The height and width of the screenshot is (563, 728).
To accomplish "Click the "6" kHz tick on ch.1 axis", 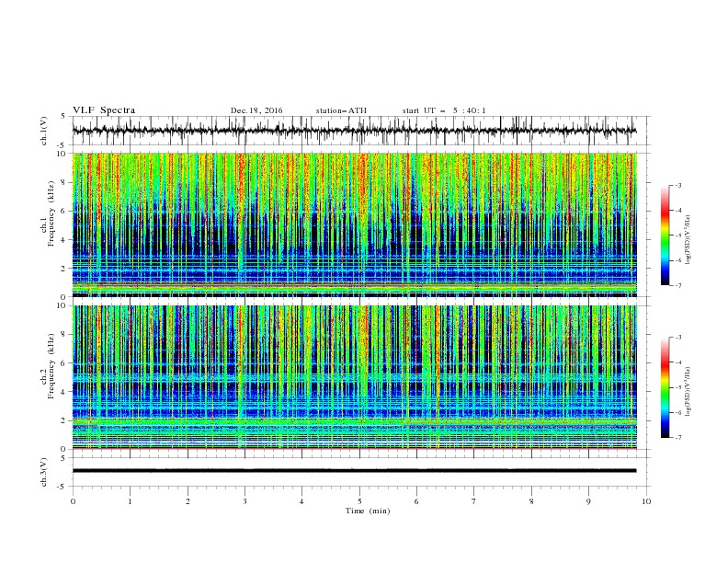I will tap(65, 212).
